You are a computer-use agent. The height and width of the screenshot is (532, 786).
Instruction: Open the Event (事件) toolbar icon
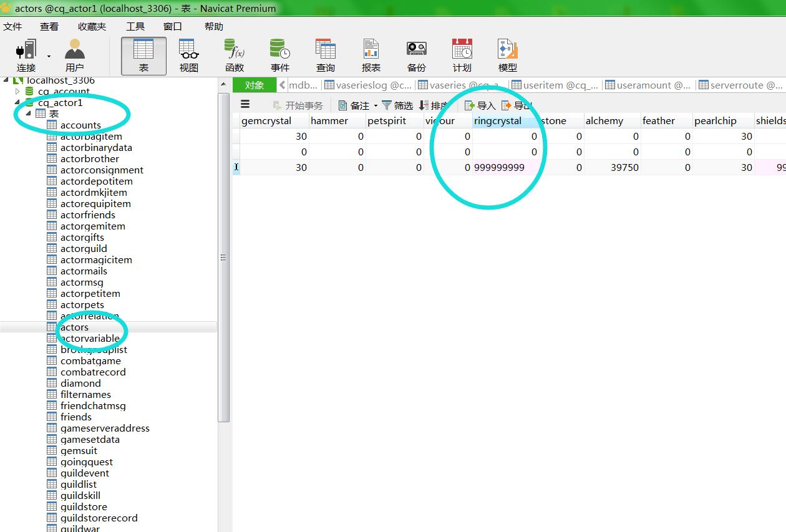280,50
